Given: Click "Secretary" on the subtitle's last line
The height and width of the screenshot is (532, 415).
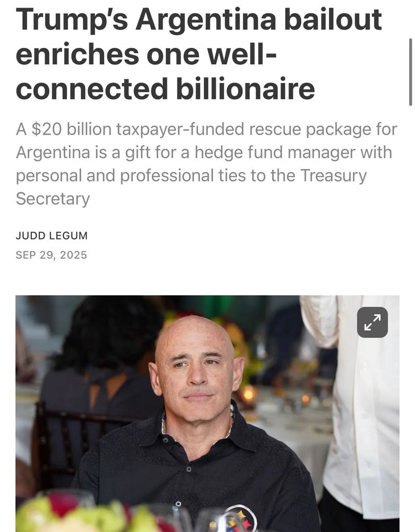Looking at the screenshot, I should (53, 198).
